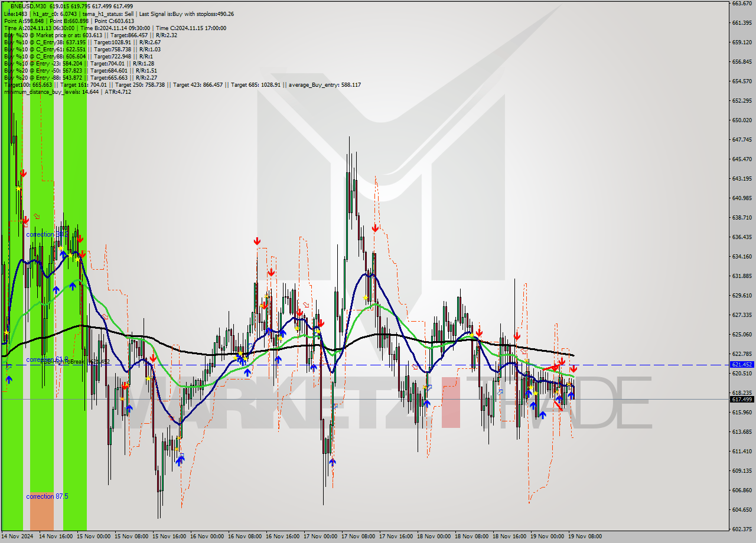Click the 634.160 price axis label

(742, 256)
